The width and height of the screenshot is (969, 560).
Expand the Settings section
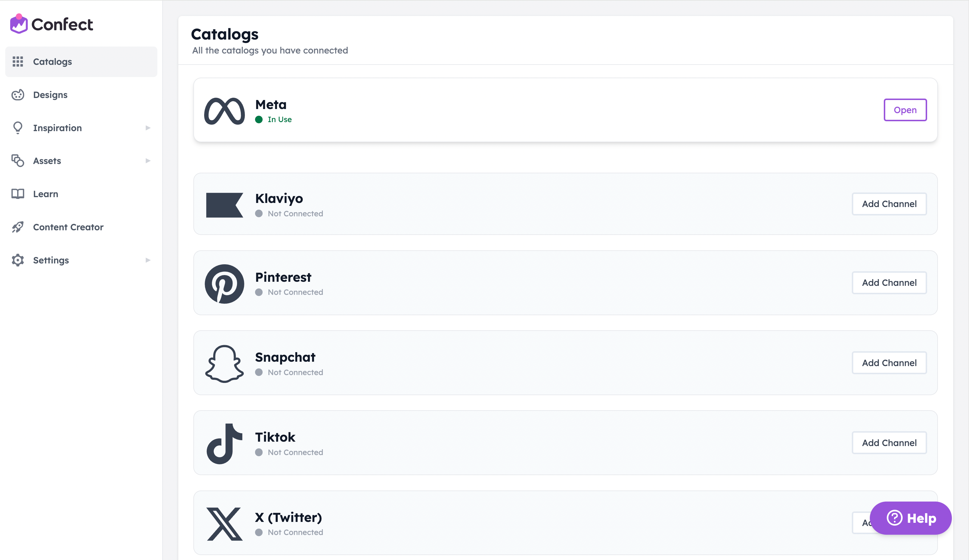click(148, 260)
